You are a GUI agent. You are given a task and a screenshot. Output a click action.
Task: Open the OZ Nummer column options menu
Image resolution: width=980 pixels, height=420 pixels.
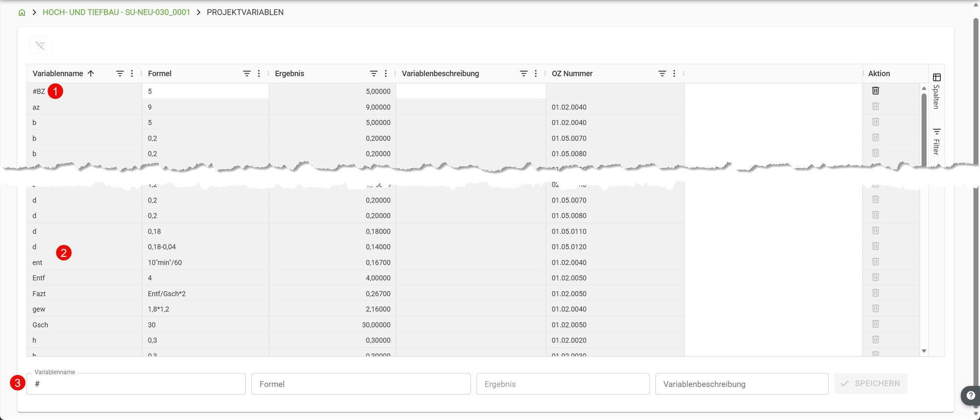pos(674,74)
